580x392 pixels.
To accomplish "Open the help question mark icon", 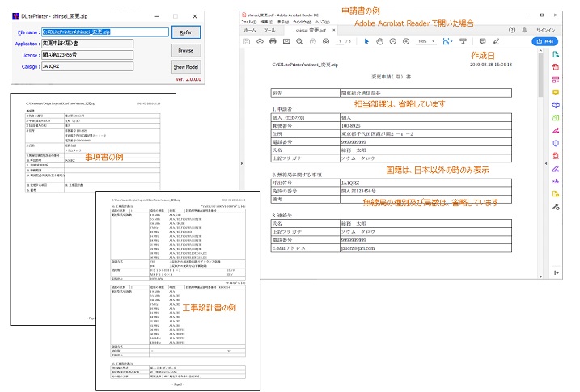I will click(512, 30).
